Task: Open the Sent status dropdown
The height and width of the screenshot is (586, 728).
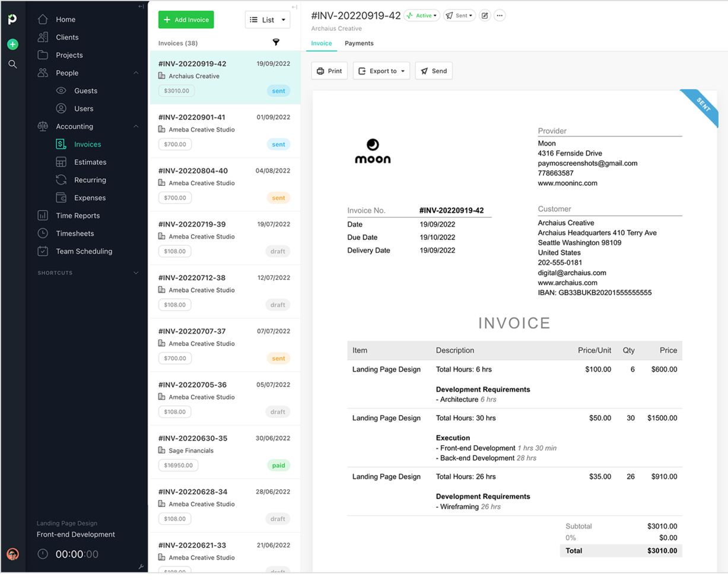Action: 459,15
